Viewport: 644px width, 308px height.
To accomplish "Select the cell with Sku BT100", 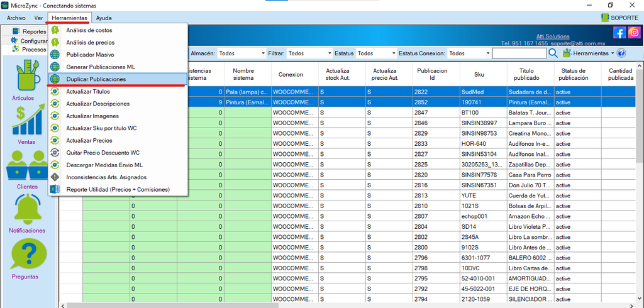I will click(484, 113).
